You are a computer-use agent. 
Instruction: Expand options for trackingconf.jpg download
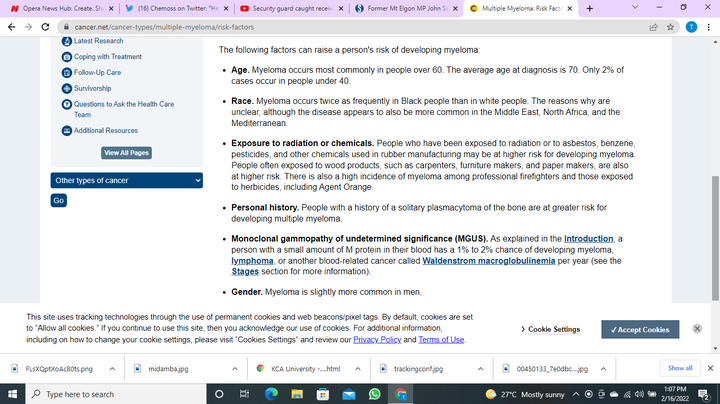(x=480, y=369)
